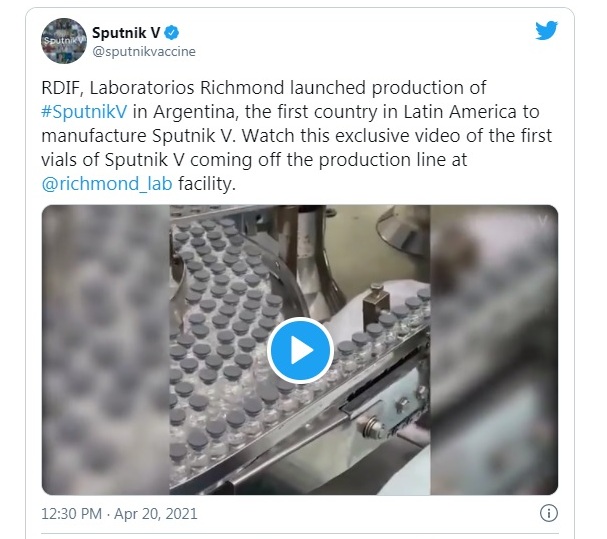Click the "RDIF" text starting the tweet
This screenshot has width=607, height=539.
coord(60,88)
